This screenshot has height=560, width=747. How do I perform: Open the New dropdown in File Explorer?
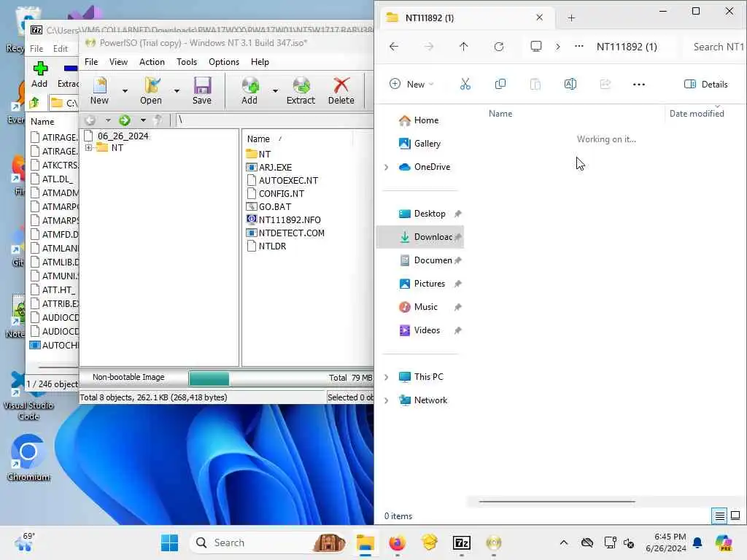click(x=411, y=85)
